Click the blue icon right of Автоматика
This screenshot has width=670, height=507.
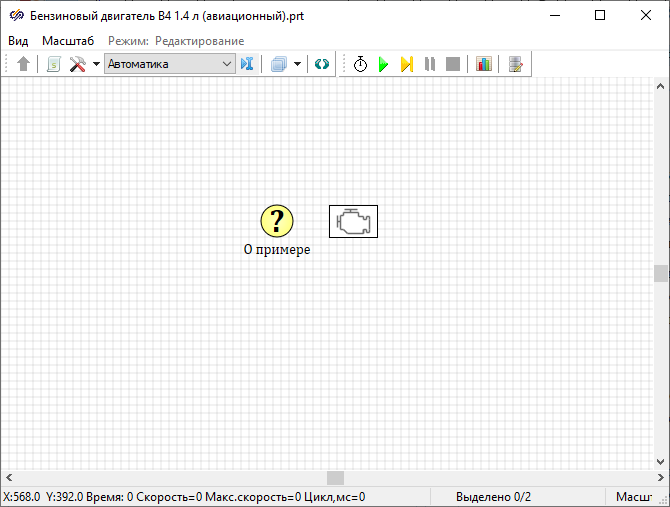[x=248, y=64]
